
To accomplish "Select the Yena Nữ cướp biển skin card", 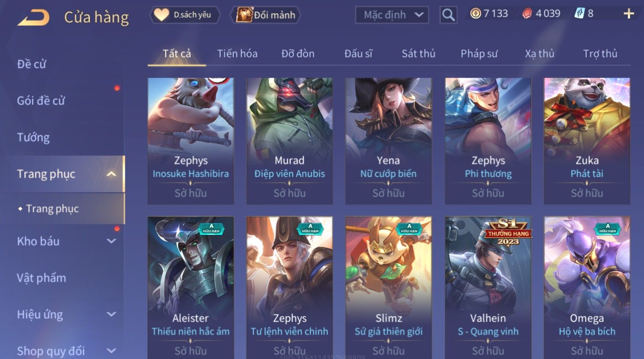I will click(x=388, y=141).
